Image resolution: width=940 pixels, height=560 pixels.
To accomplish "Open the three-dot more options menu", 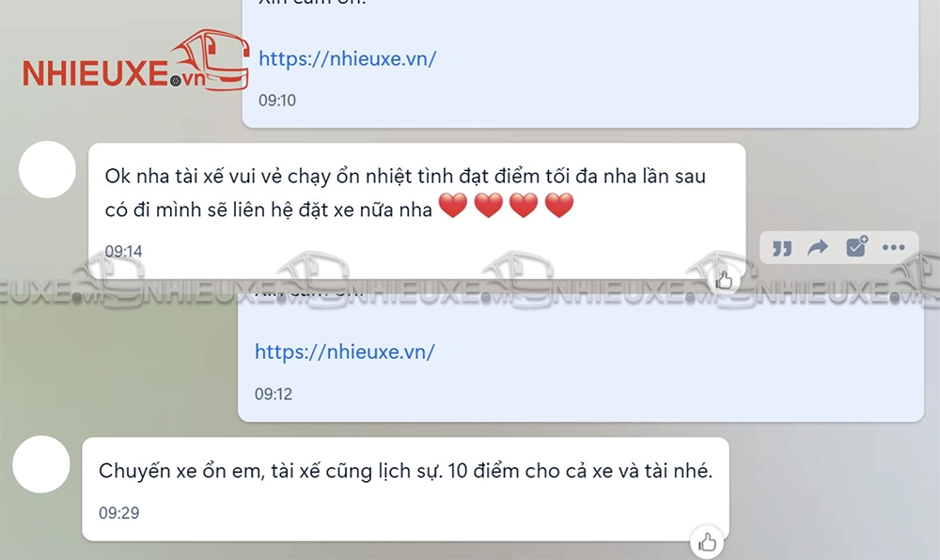I will click(893, 247).
